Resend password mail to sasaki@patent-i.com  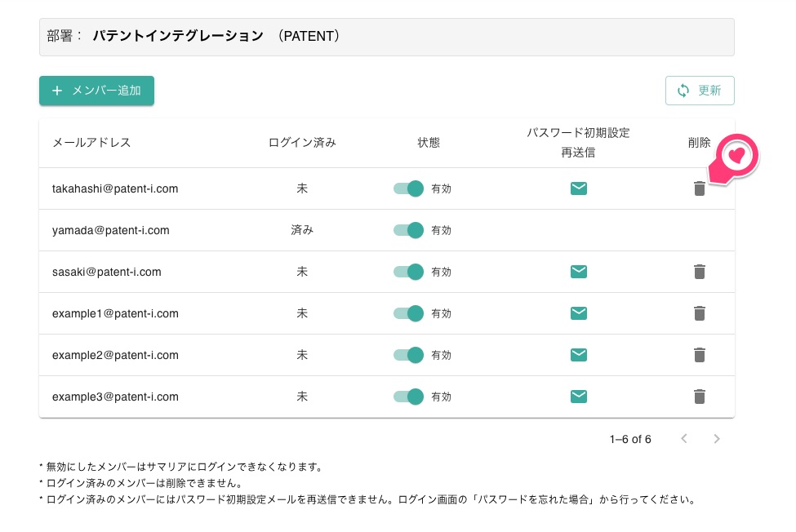579,272
